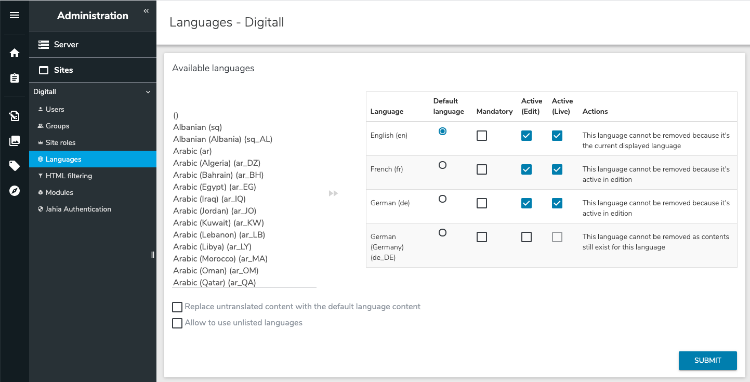The width and height of the screenshot is (750, 382).
Task: Click the Server stack icon
Action: coord(44,44)
